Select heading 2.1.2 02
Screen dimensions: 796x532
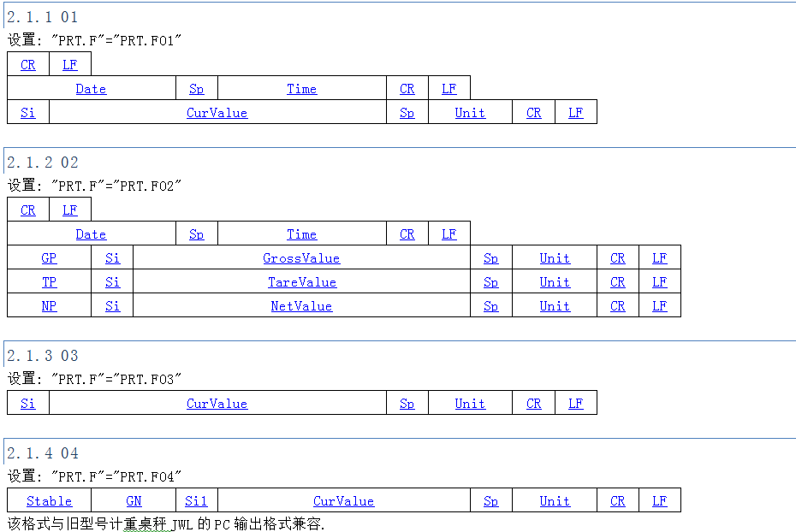point(43,163)
